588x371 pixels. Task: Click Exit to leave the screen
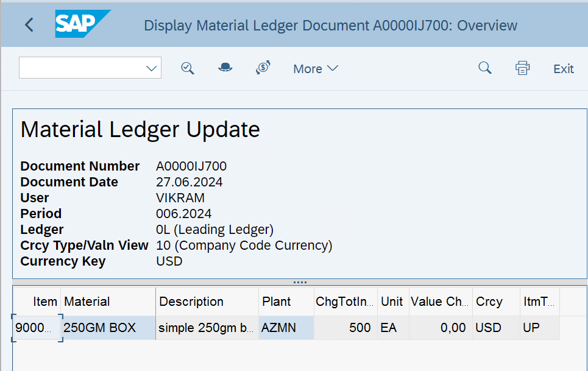click(562, 69)
